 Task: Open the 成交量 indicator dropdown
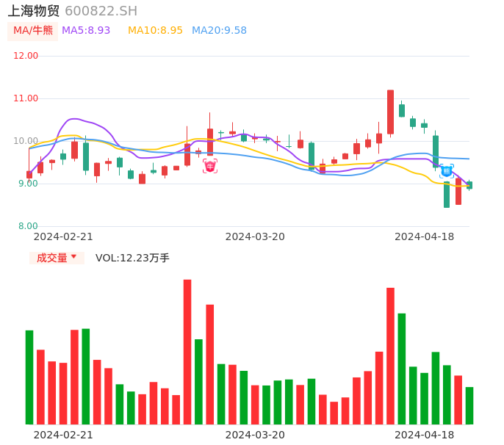[x=57, y=258]
